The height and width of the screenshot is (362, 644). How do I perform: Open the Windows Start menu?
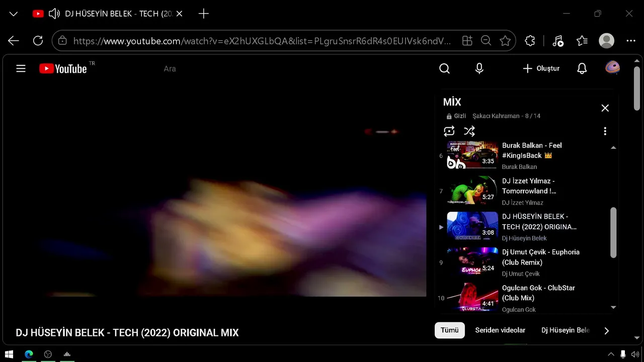[9, 354]
